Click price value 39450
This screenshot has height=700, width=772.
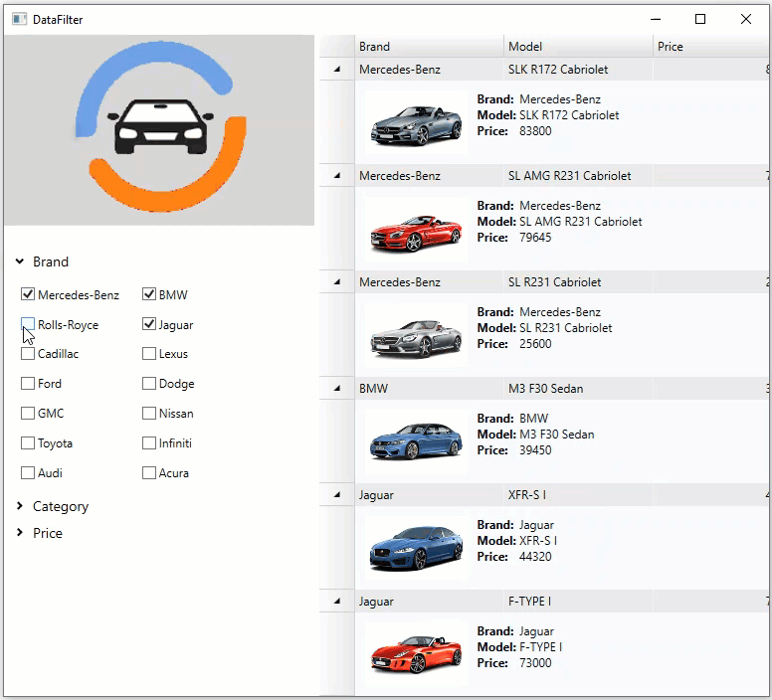pyautogui.click(x=535, y=450)
